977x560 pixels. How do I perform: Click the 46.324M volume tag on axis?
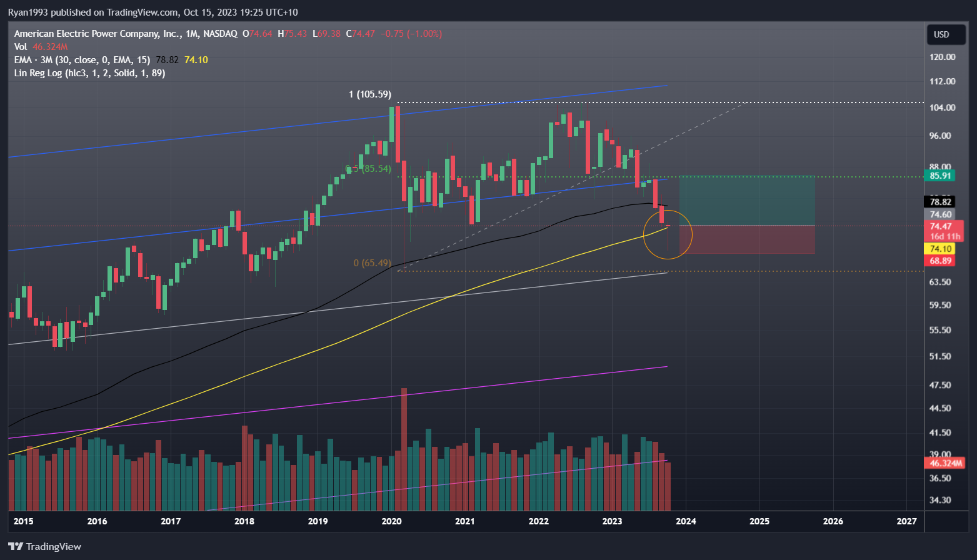coord(944,463)
